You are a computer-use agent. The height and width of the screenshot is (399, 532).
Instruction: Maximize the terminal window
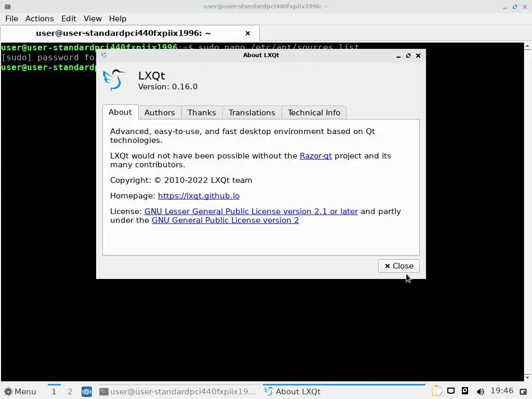(x=515, y=7)
